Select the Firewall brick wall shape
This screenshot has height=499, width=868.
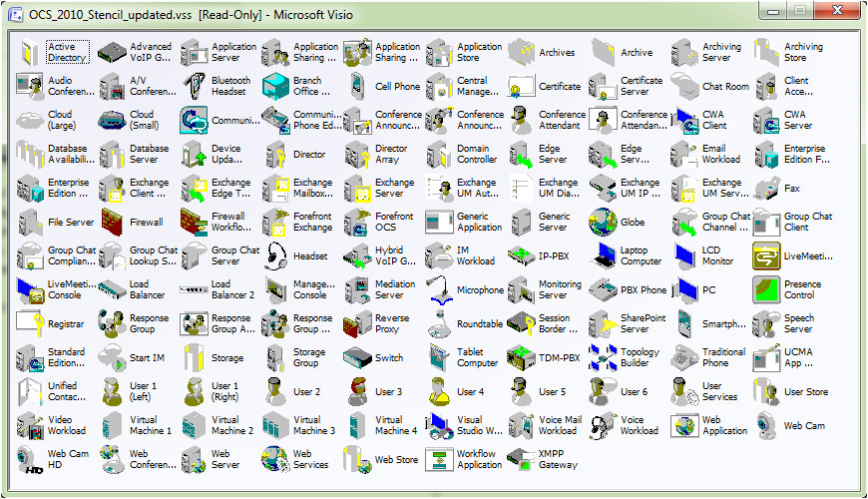pyautogui.click(x=112, y=222)
